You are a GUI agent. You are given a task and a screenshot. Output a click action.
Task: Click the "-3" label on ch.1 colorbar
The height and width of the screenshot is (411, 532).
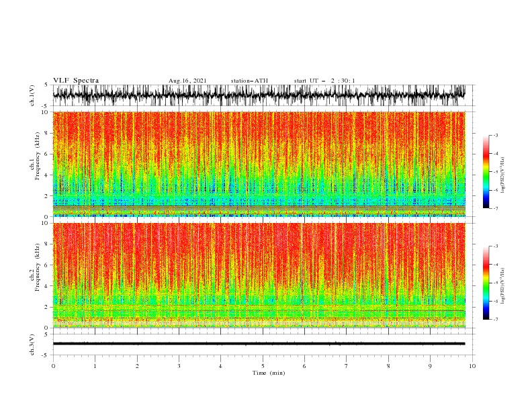(x=495, y=135)
